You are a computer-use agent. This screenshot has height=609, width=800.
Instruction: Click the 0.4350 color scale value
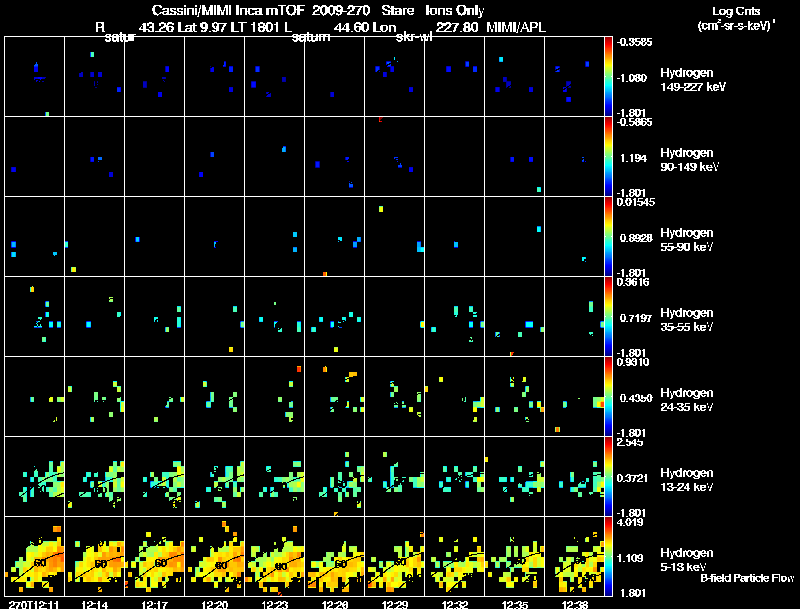coord(636,398)
